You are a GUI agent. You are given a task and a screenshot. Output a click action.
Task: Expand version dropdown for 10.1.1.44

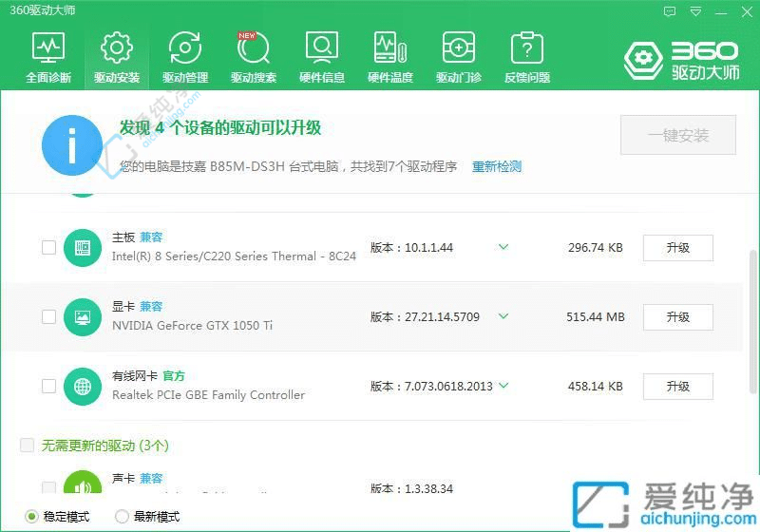(503, 247)
